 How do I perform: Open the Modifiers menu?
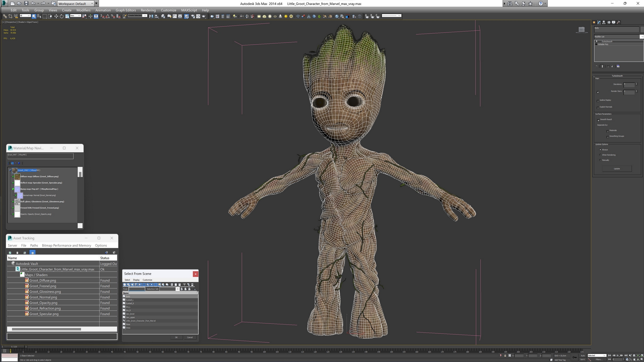(x=83, y=10)
